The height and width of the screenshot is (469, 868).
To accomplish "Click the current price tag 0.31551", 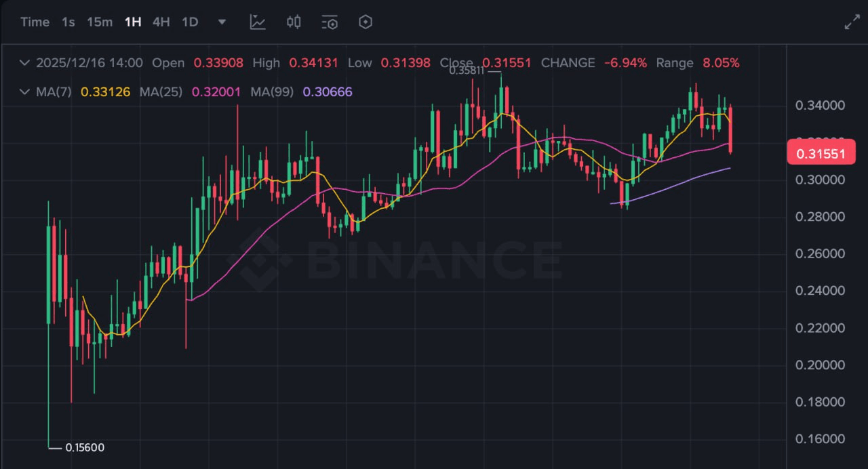I will coord(821,154).
